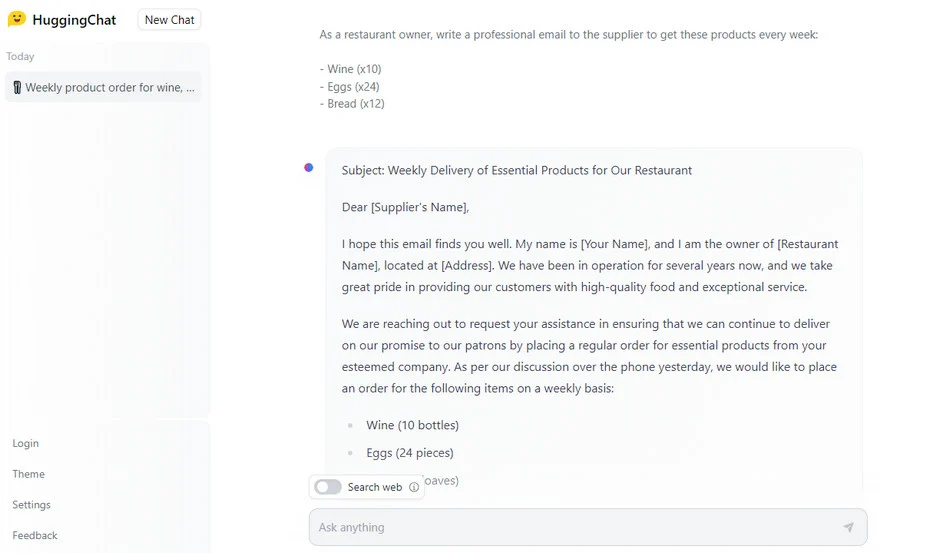
Task: Click the assistant's round avatar icon
Action: click(308, 167)
